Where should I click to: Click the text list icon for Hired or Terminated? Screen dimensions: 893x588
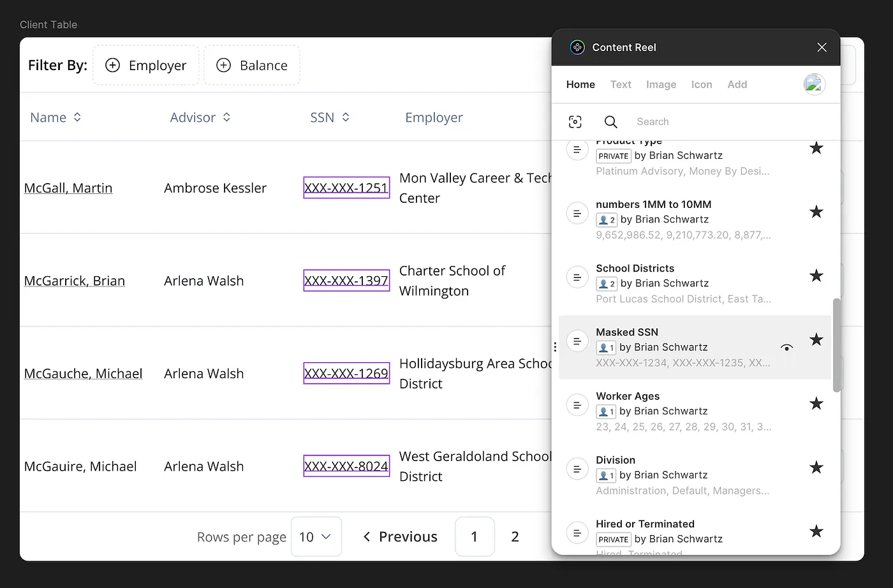point(577,533)
